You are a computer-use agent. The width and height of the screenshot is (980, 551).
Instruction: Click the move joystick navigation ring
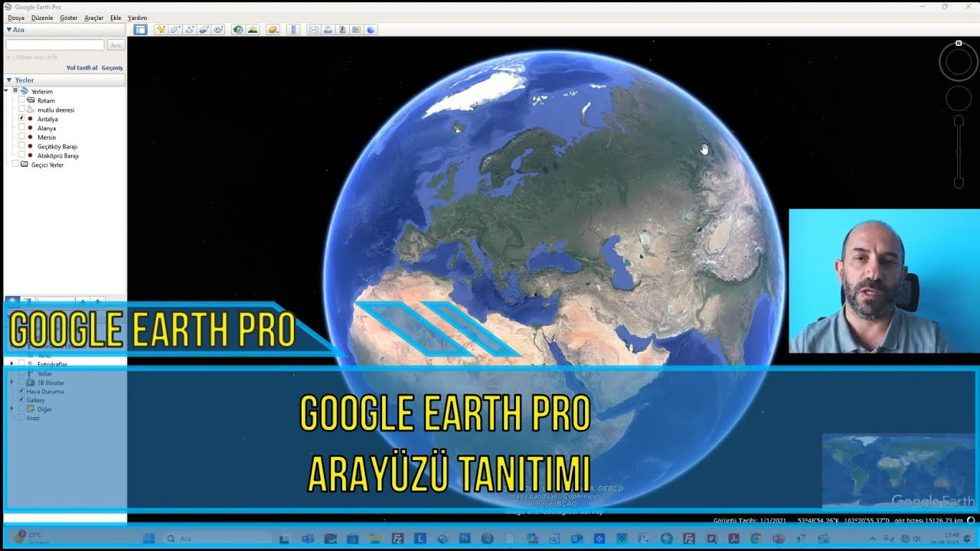[x=959, y=98]
